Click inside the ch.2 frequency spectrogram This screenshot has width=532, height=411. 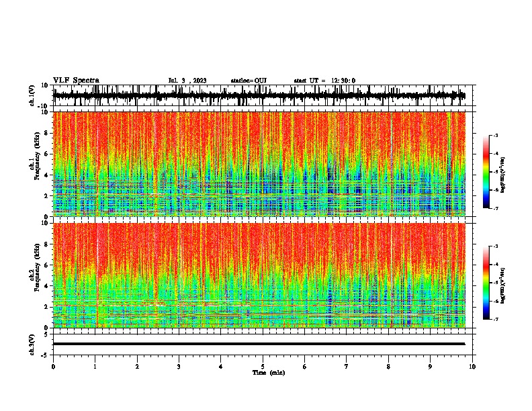(259, 275)
